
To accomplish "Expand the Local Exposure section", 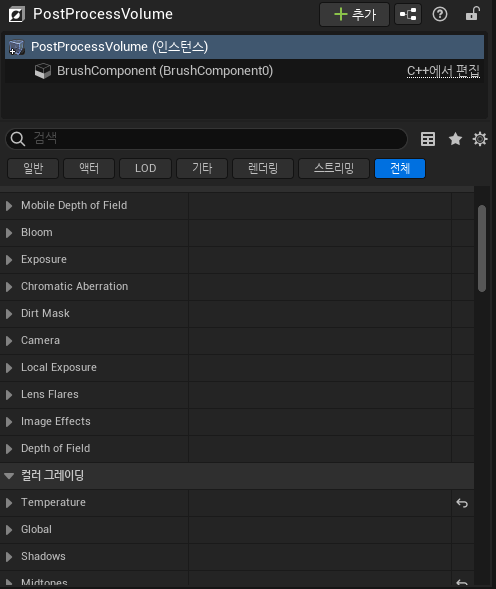I will [9, 368].
